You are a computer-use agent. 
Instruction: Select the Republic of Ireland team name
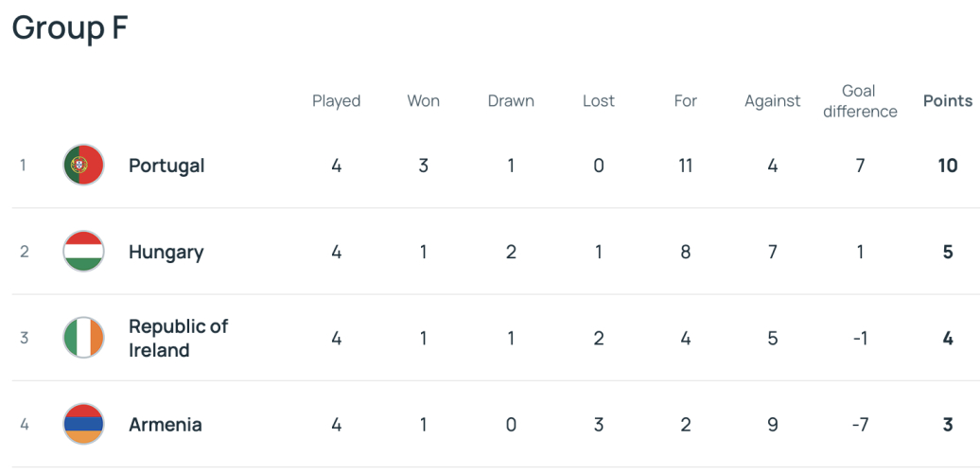pyautogui.click(x=178, y=338)
